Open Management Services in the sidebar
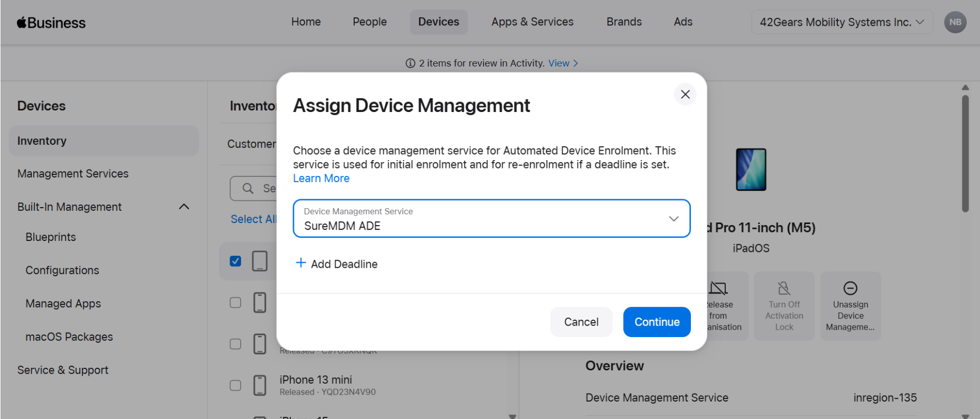This screenshot has height=419, width=980. click(x=73, y=174)
